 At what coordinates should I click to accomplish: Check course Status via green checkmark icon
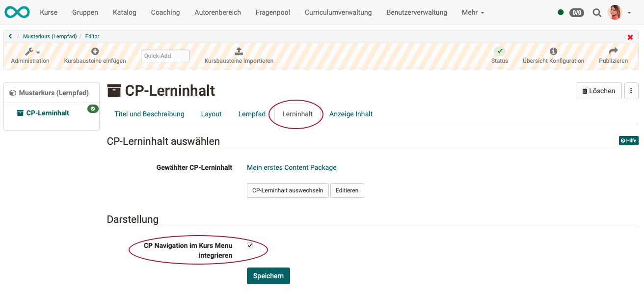pyautogui.click(x=500, y=51)
